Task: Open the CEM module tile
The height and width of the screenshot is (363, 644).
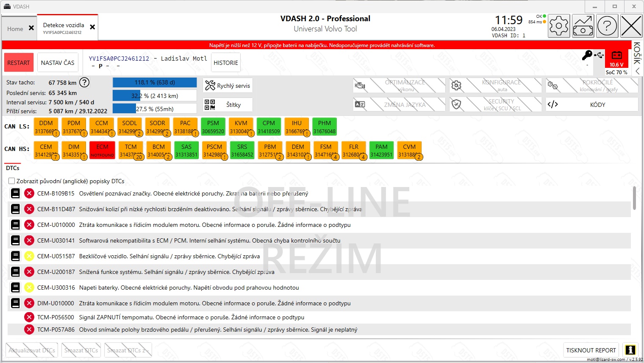Action: 46,151
